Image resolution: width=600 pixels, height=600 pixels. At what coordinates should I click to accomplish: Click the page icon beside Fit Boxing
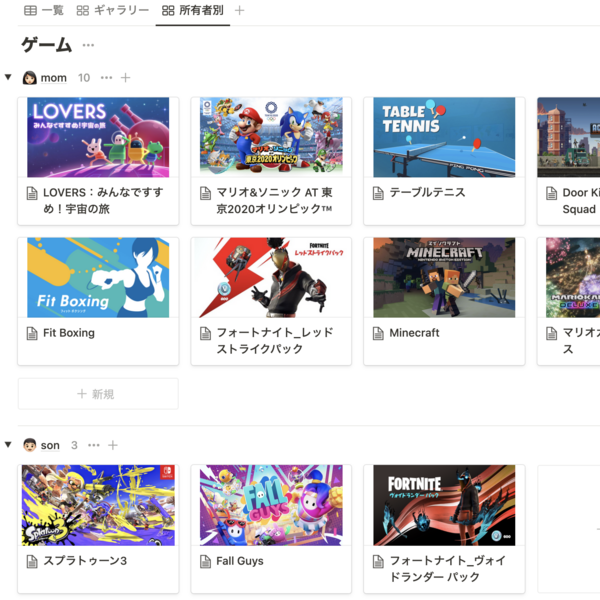pyautogui.click(x=32, y=334)
